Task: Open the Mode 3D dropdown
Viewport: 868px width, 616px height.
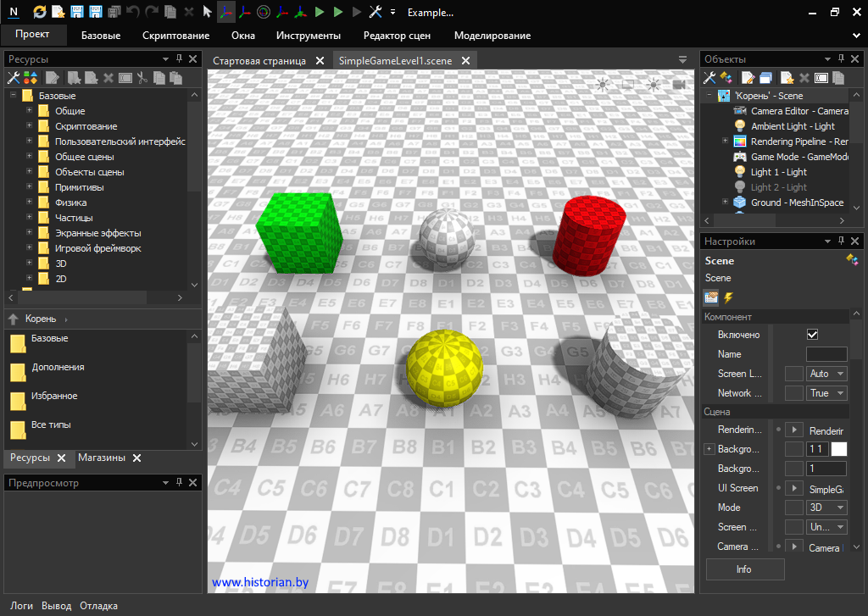Action: (827, 508)
